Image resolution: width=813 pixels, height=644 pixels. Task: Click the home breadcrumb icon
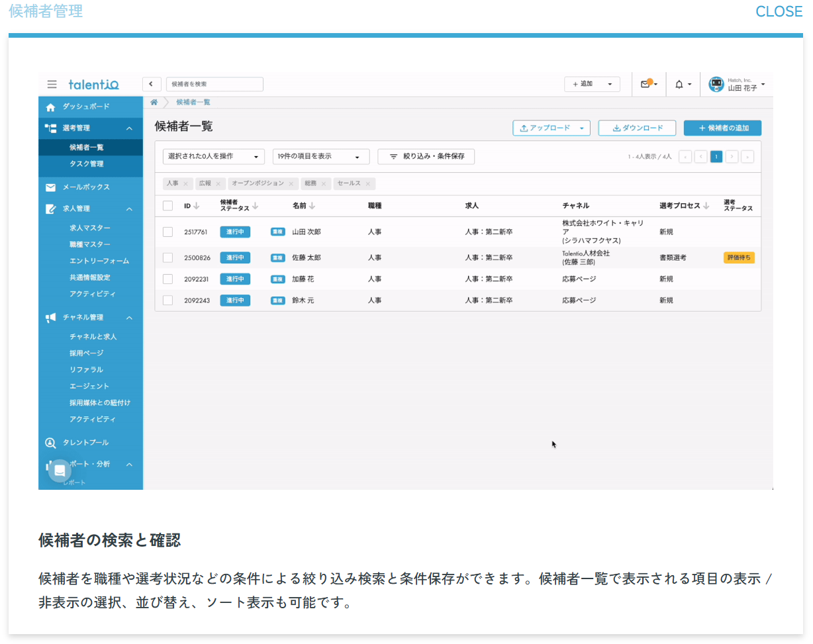pos(154,103)
